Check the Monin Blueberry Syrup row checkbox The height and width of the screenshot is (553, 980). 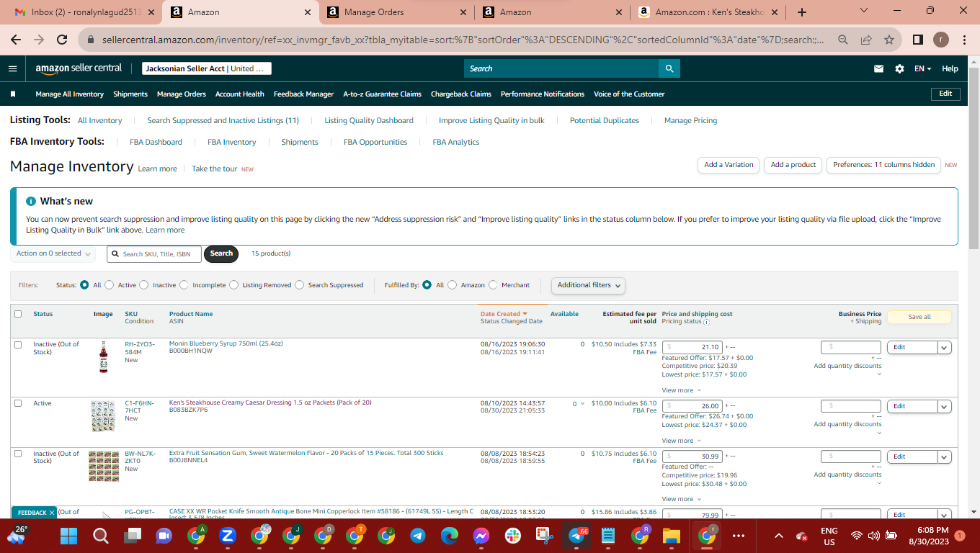[18, 345]
